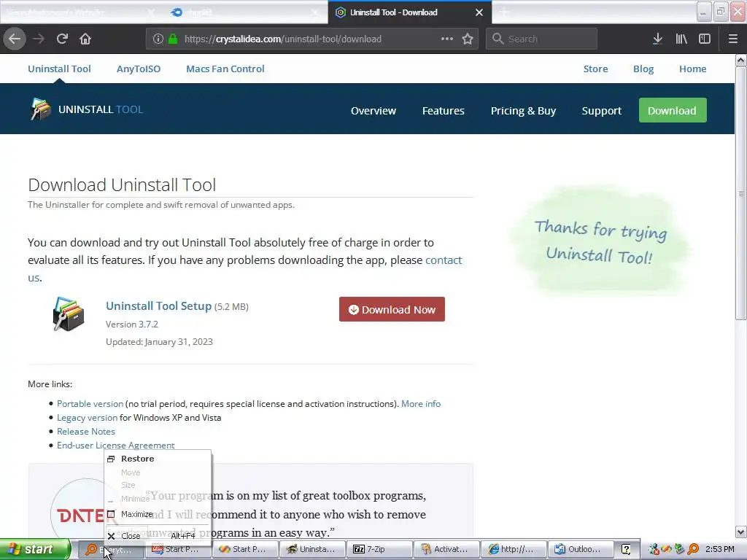Switch to Internet Explorer http:// taskbar item
The height and width of the screenshot is (560, 747).
[x=513, y=549]
